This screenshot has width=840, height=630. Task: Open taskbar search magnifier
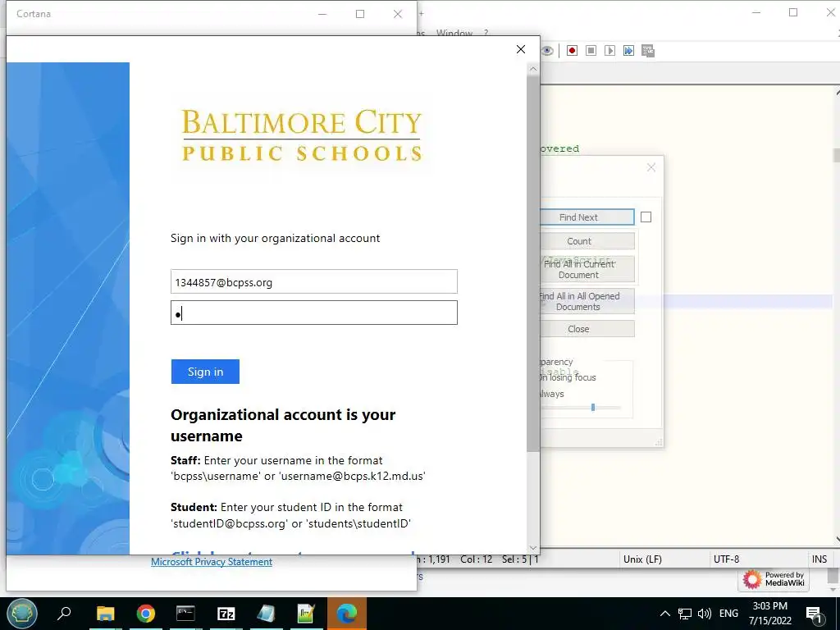click(64, 614)
